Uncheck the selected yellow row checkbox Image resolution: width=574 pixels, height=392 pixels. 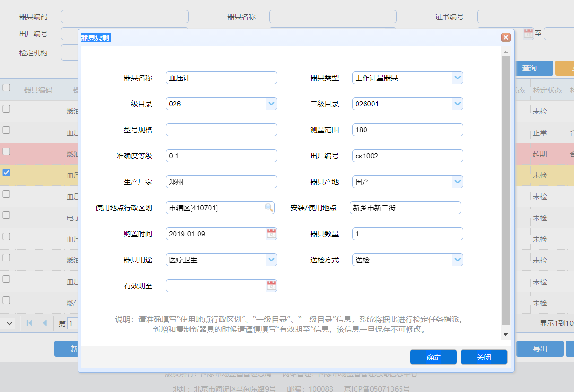coord(7,173)
